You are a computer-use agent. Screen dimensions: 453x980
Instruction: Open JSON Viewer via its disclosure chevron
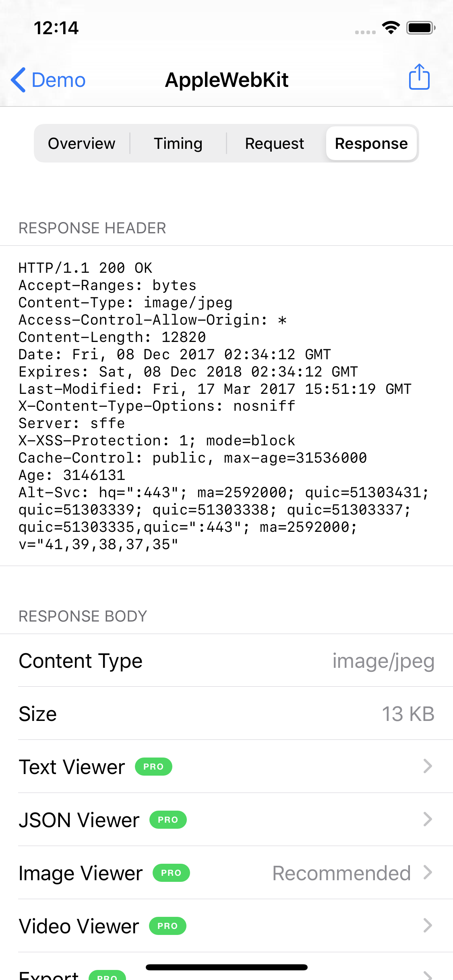click(428, 820)
